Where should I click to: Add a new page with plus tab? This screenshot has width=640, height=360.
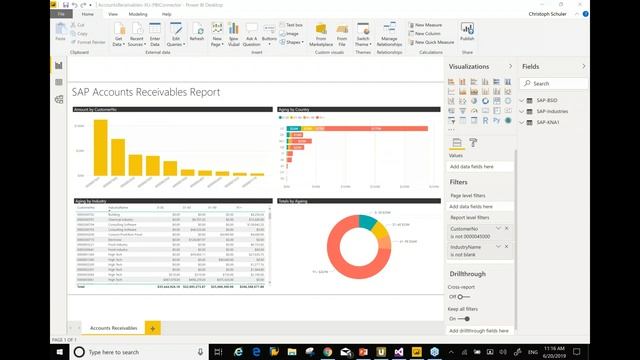pyautogui.click(x=153, y=328)
